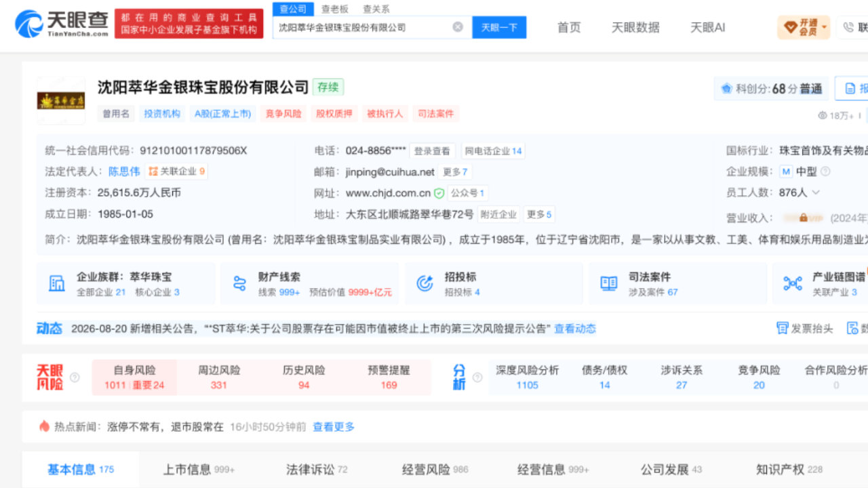Select the 周边风险 331 tab
Screen dimensions: 868x488
point(219,378)
